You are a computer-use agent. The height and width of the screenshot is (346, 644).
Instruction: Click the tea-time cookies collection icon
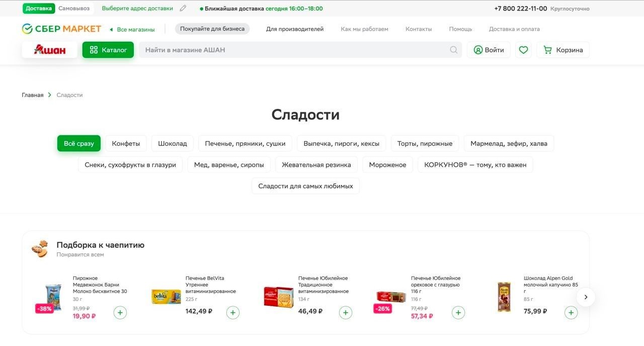pos(40,249)
